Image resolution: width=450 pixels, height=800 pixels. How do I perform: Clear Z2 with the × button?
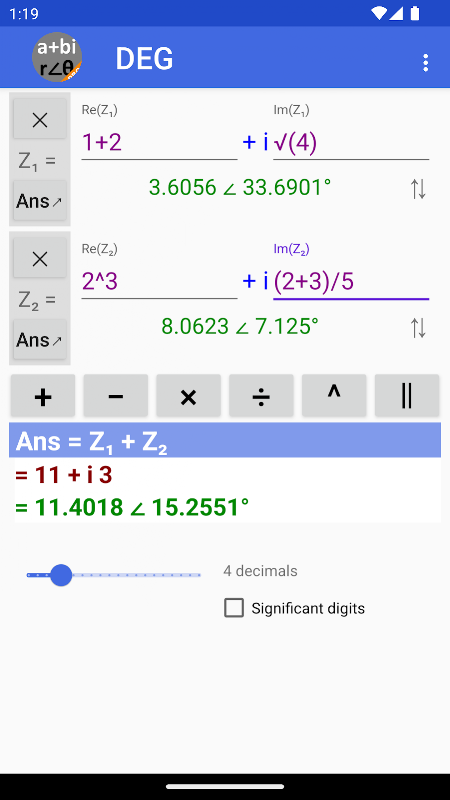40,259
